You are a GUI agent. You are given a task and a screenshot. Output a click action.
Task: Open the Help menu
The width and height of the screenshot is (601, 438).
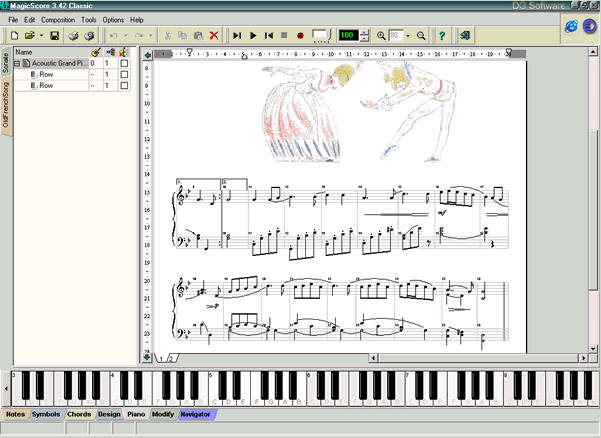pos(136,20)
